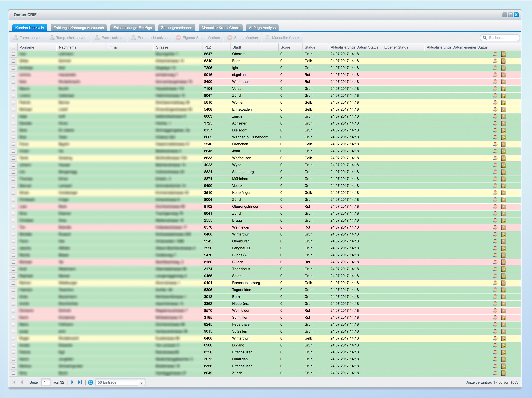The height and width of the screenshot is (398, 532).
Task: Edit customer in the Oberengstringen row
Action: coord(495,207)
